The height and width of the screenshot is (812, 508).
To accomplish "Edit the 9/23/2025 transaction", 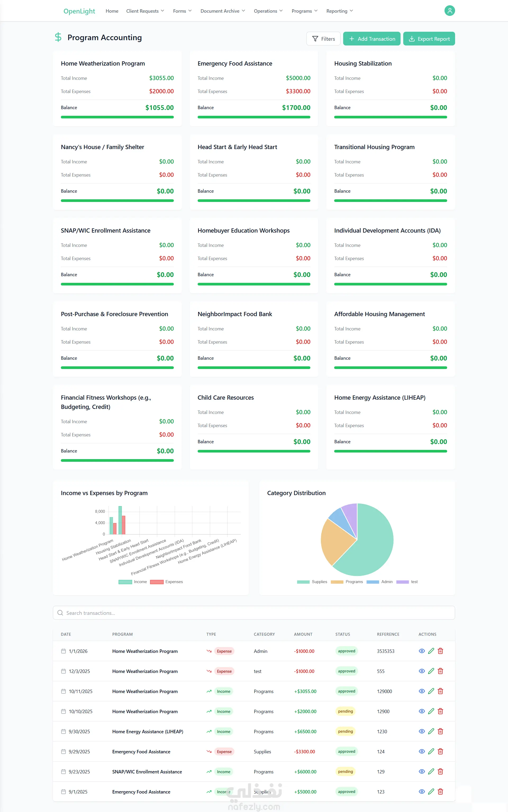I will (431, 772).
